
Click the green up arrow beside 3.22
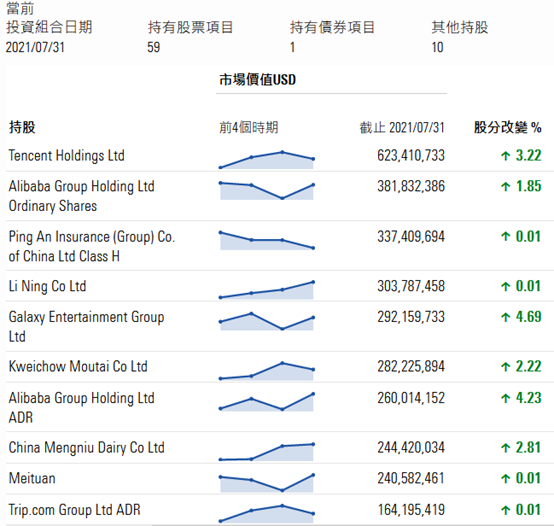pyautogui.click(x=506, y=155)
